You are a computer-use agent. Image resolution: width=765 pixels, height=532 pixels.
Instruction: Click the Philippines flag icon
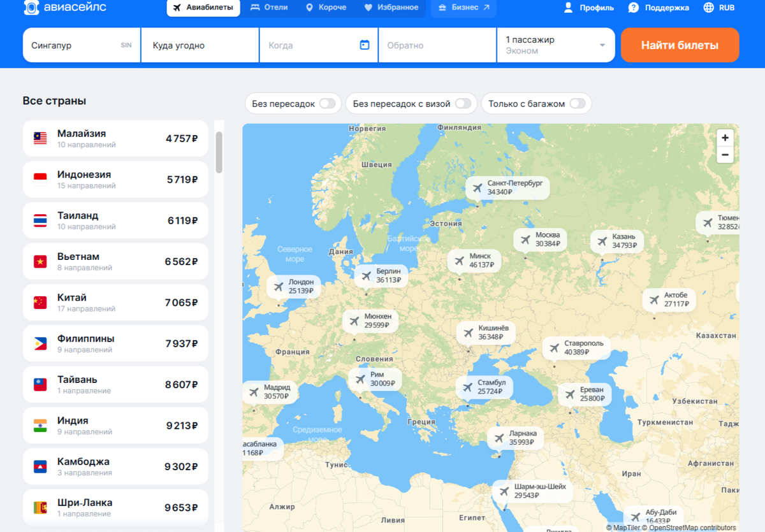[x=40, y=343]
